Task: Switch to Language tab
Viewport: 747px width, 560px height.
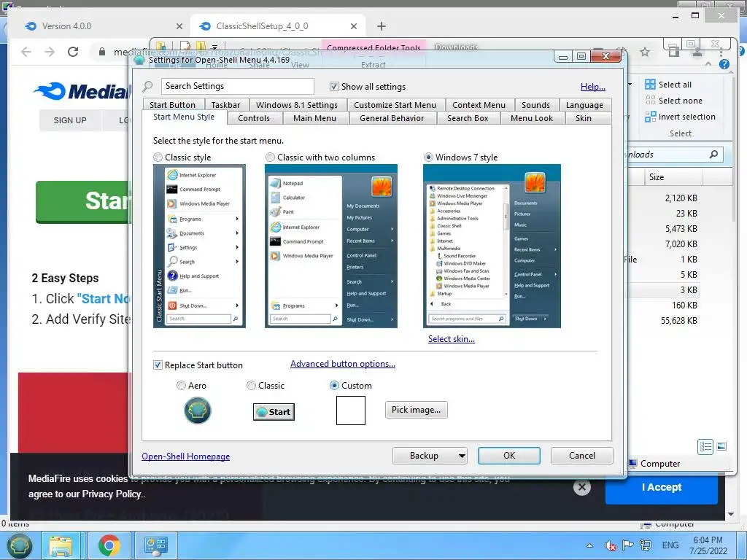Action: (x=584, y=105)
